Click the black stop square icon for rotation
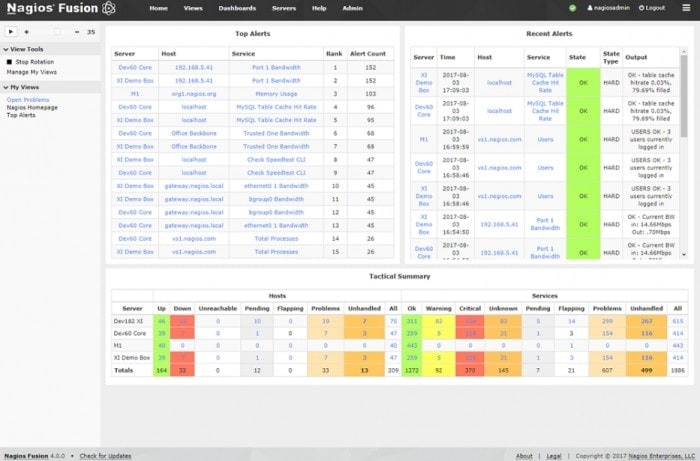Viewport: 700px width, 461px height. pyautogui.click(x=9, y=62)
